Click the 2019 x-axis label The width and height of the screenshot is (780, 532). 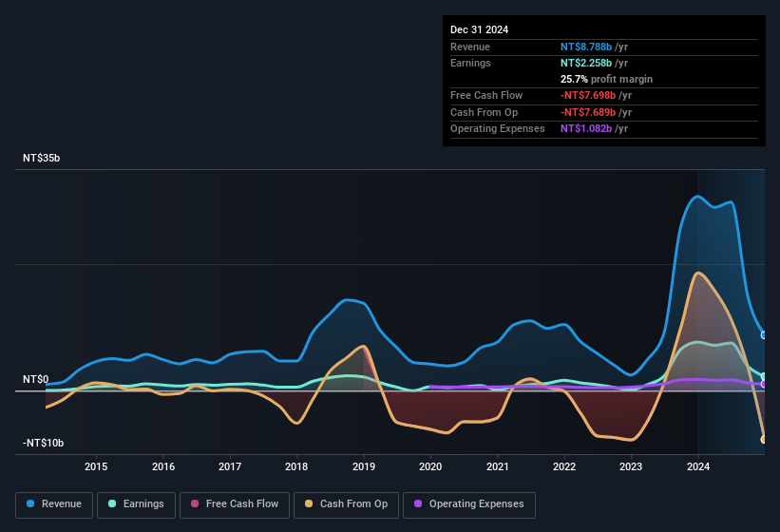[364, 466]
